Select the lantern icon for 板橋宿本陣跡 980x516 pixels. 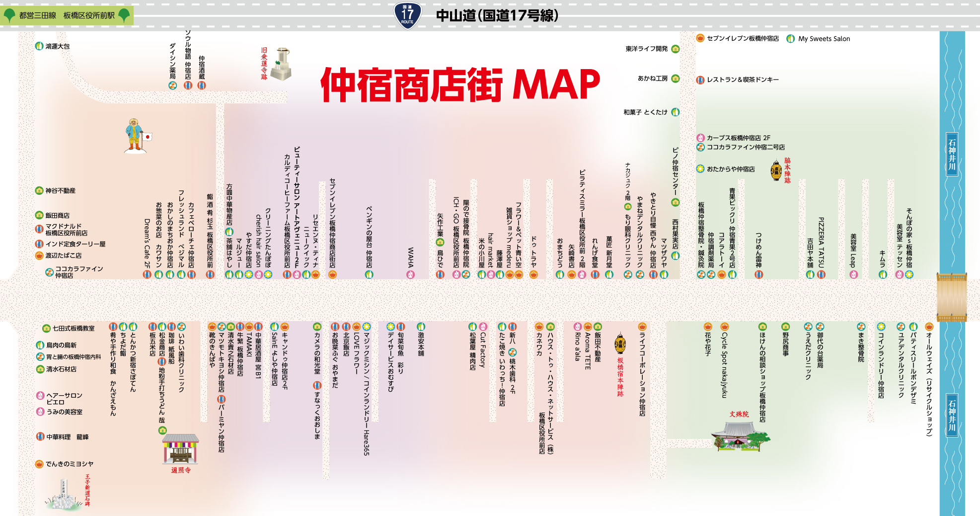click(620, 344)
